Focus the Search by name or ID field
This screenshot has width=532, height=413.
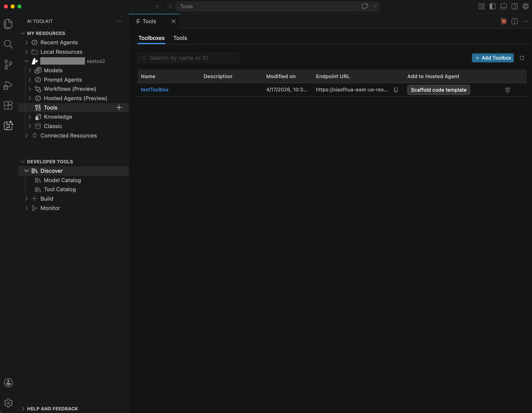click(x=188, y=58)
